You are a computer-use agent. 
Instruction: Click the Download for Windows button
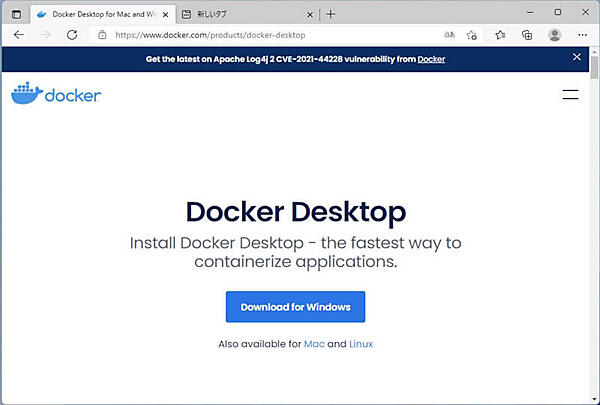pyautogui.click(x=295, y=307)
